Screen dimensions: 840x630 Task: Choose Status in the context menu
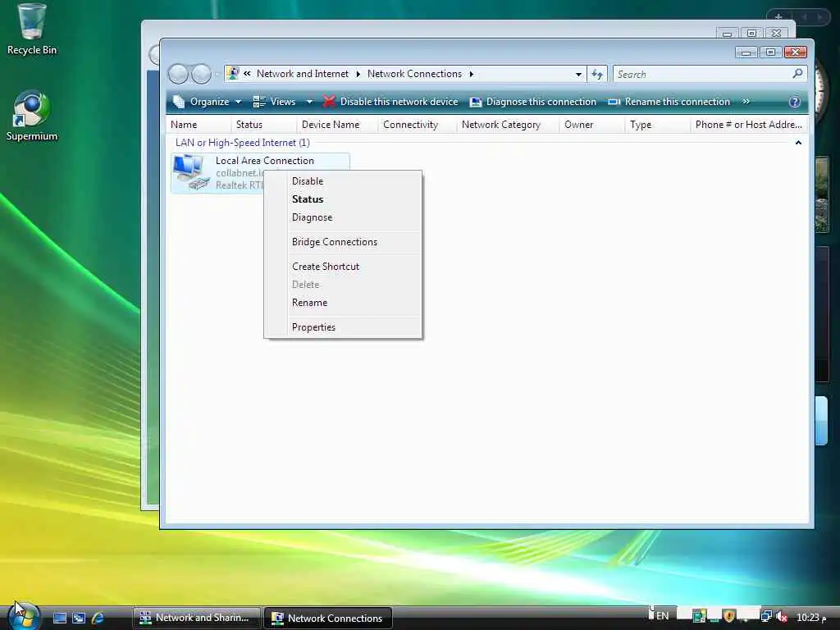pyautogui.click(x=343, y=199)
